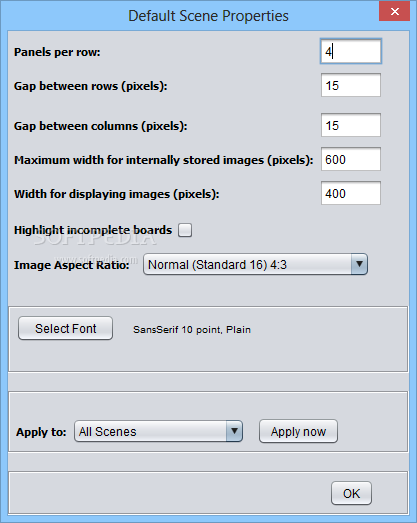This screenshot has width=417, height=523.
Task: Open the Select Font dialog
Action: coord(65,329)
